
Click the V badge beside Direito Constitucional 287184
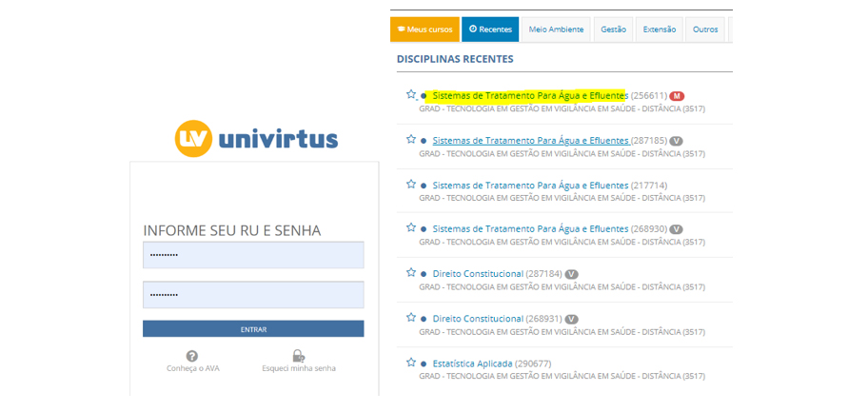coord(571,274)
